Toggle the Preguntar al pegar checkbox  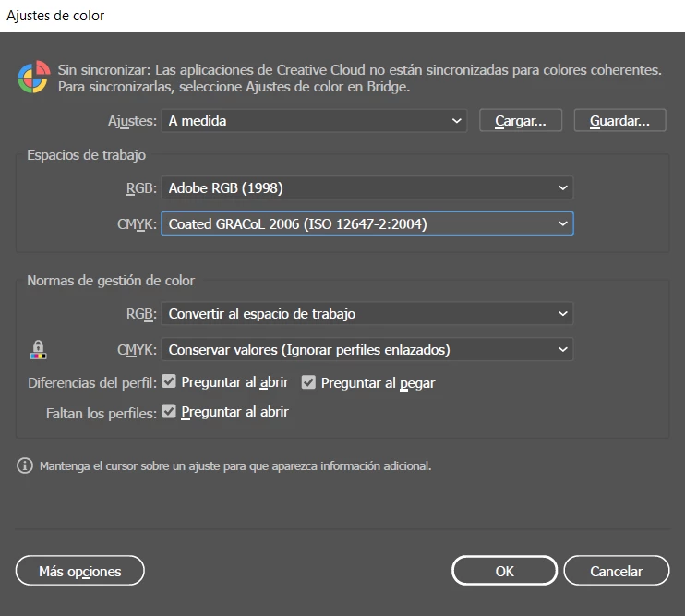(x=308, y=382)
